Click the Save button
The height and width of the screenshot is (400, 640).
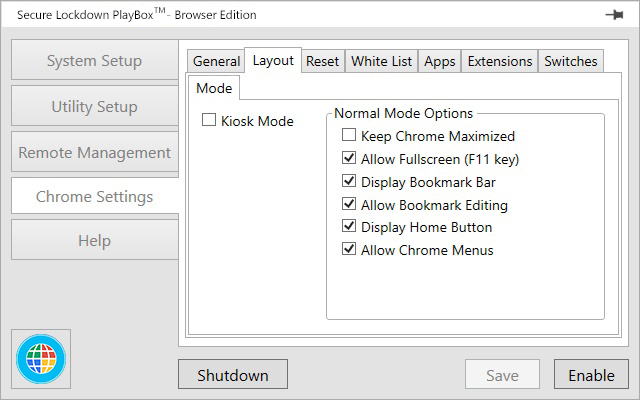tap(502, 374)
